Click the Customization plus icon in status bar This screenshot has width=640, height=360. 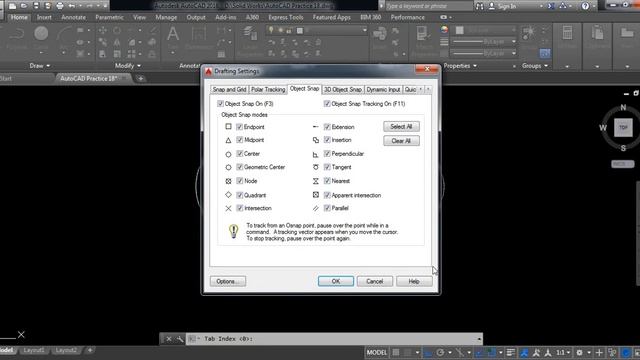click(x=599, y=352)
